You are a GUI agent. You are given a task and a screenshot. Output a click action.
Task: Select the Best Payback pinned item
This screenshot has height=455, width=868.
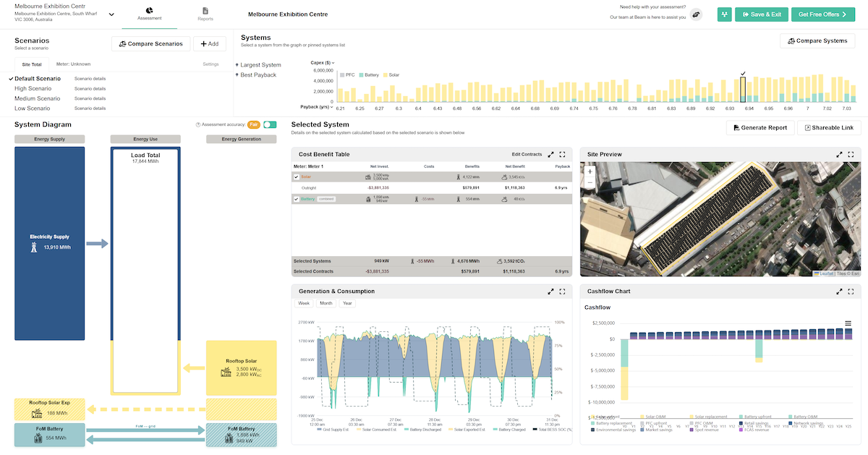(x=257, y=75)
